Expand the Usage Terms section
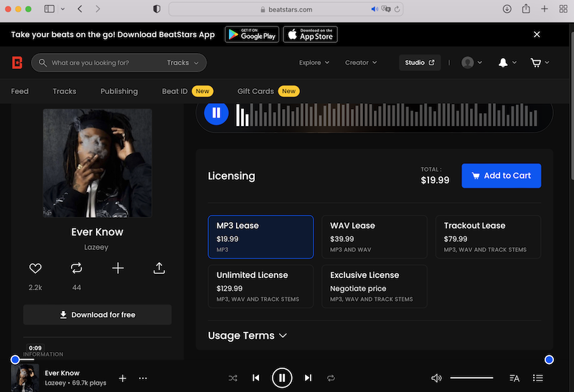574x392 pixels. (247, 335)
